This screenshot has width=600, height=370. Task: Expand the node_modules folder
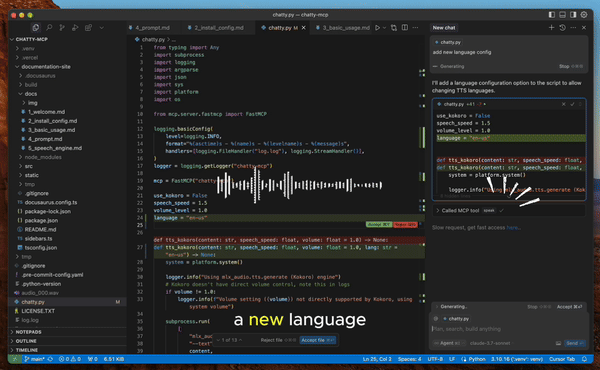click(67, 157)
